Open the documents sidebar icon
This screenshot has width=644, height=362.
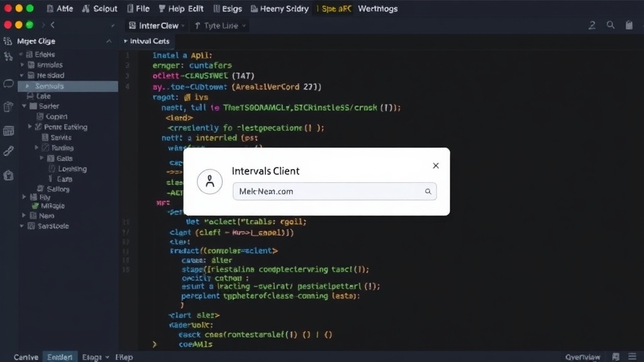pos(8,107)
